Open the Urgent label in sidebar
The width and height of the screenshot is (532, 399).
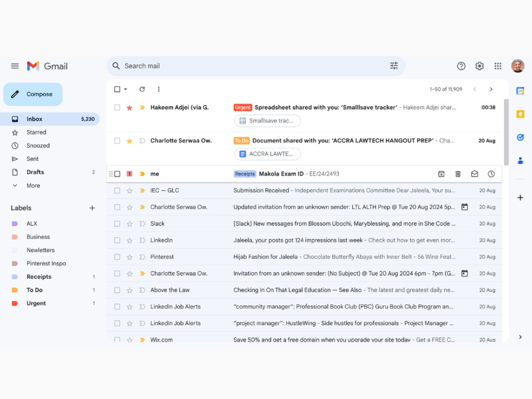point(50,303)
